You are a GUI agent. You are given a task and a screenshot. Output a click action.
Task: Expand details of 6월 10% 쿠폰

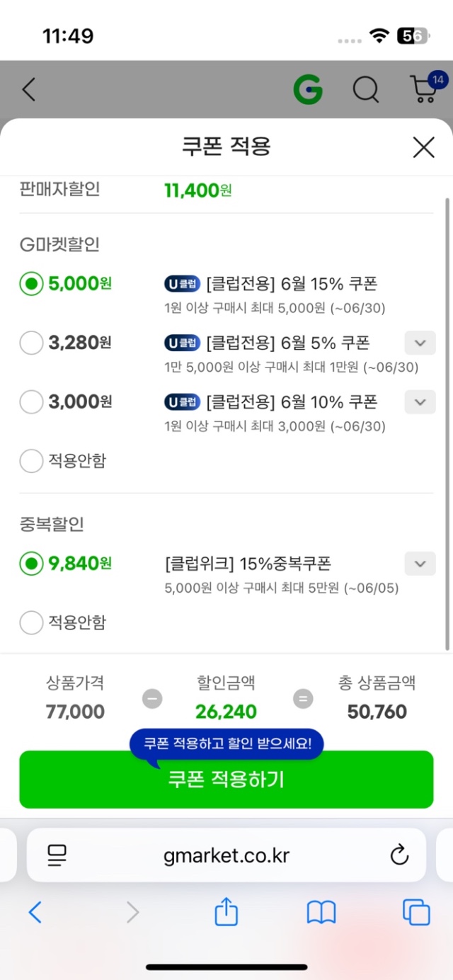click(420, 402)
